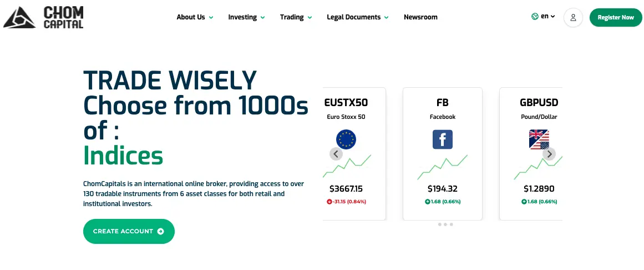Screen dimensions: 644x270
Task: Click the Register Now button
Action: (x=616, y=18)
